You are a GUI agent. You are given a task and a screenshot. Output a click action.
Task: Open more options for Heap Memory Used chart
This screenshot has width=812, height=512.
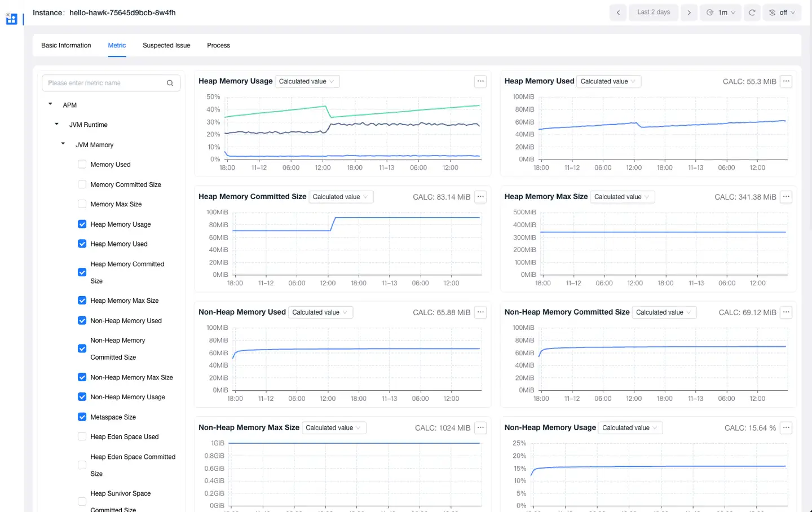pos(786,81)
